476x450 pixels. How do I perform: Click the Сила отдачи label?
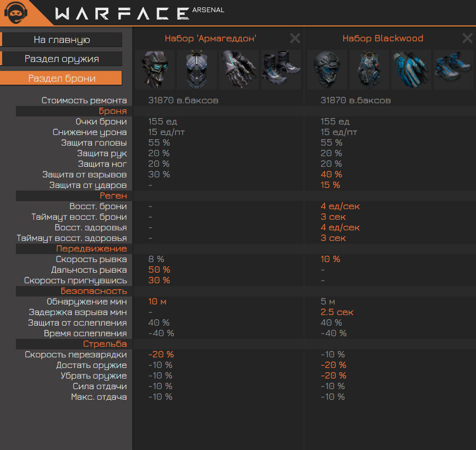click(x=100, y=386)
